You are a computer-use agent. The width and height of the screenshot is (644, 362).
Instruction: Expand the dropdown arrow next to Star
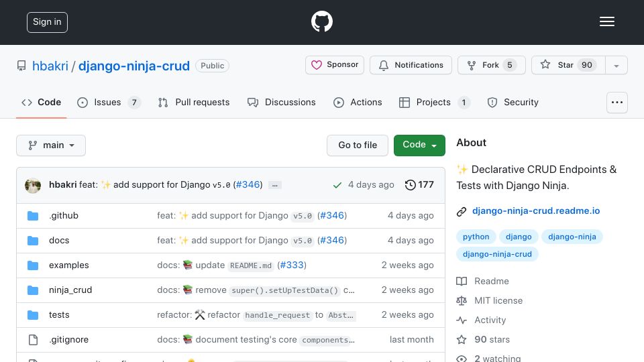click(616, 65)
